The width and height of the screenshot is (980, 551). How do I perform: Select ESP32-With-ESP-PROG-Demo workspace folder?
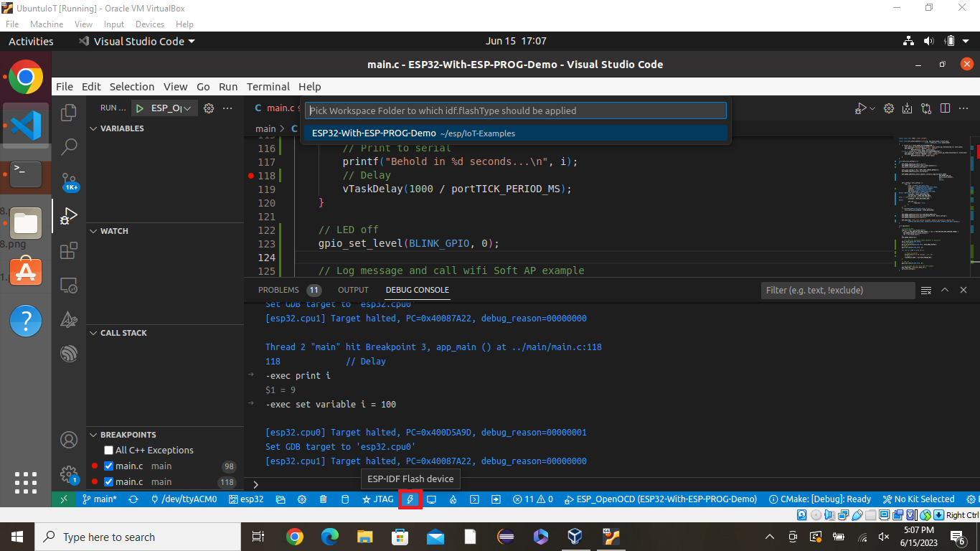coord(516,133)
